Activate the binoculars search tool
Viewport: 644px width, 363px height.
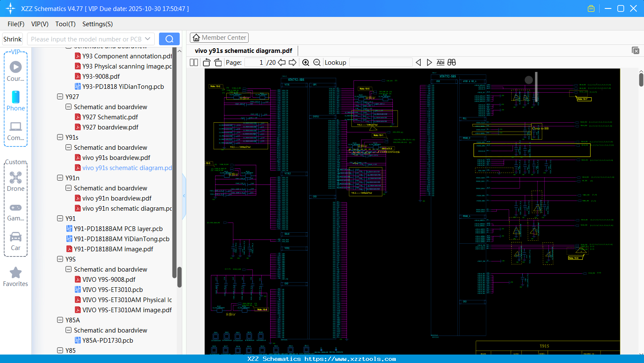(x=451, y=62)
